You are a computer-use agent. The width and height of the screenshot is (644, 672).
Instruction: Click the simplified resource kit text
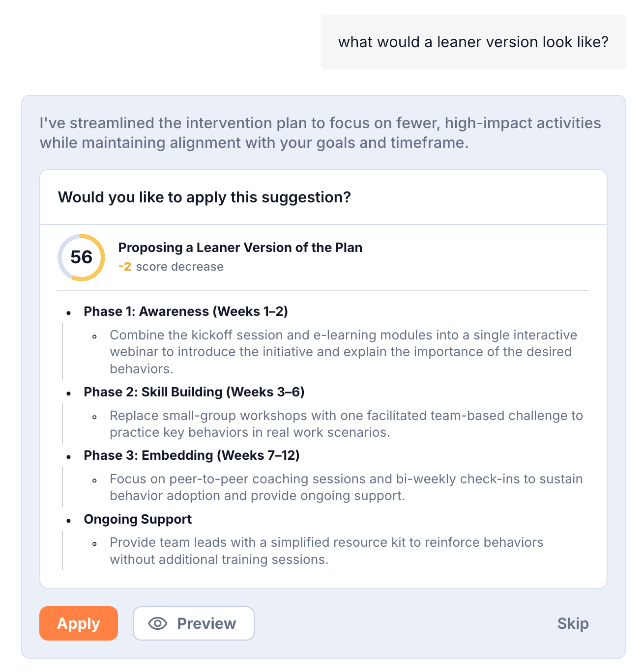pyautogui.click(x=326, y=551)
